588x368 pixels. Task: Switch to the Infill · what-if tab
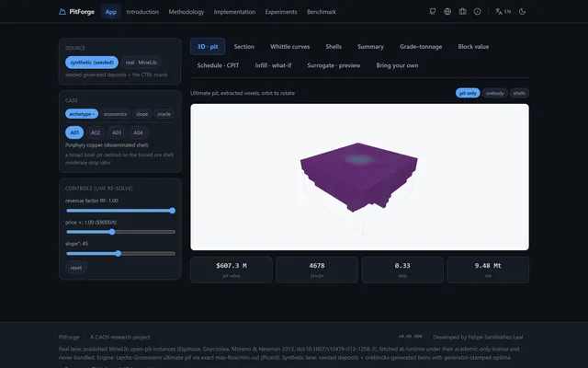click(x=273, y=65)
